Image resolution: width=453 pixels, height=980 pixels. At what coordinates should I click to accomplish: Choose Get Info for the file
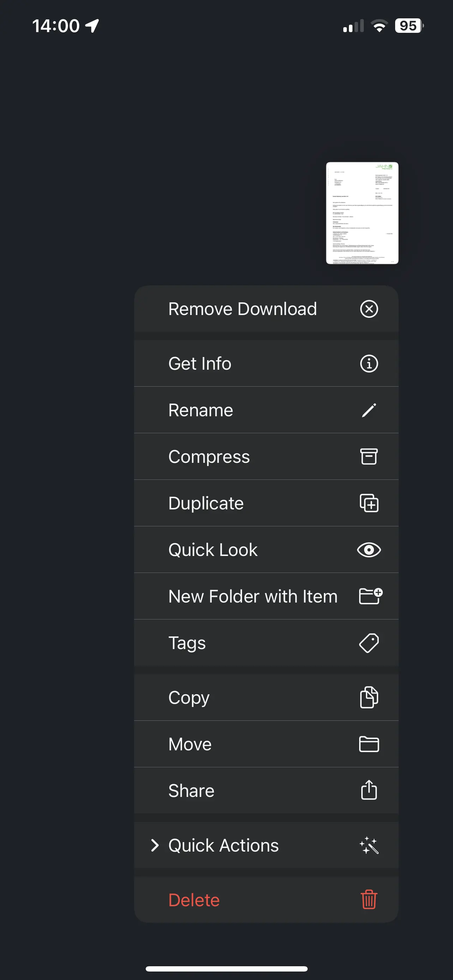click(x=200, y=363)
